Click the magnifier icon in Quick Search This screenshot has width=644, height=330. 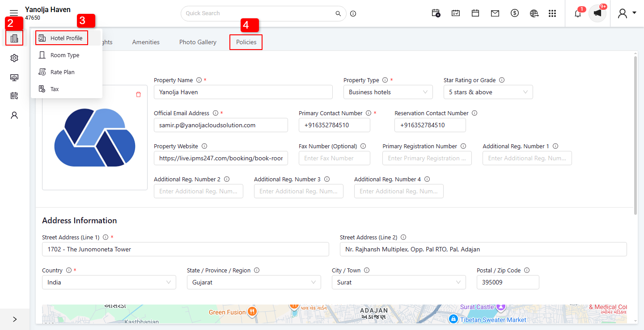tap(339, 13)
